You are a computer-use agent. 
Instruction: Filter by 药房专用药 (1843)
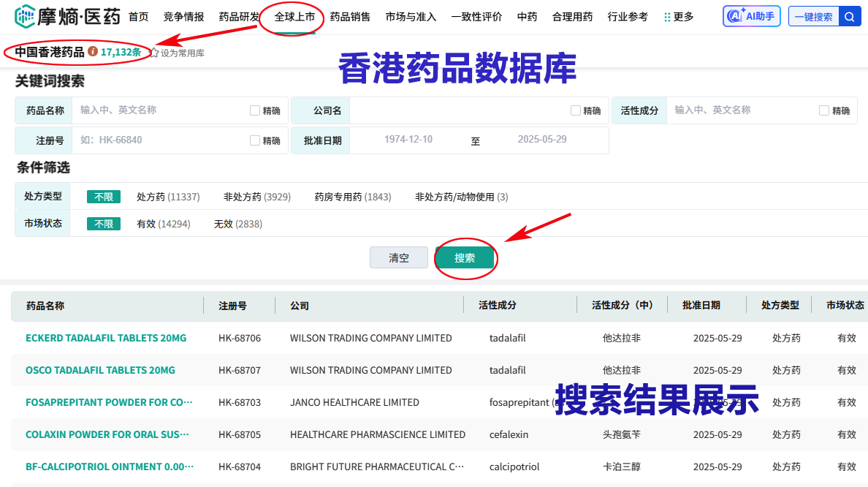pos(353,197)
